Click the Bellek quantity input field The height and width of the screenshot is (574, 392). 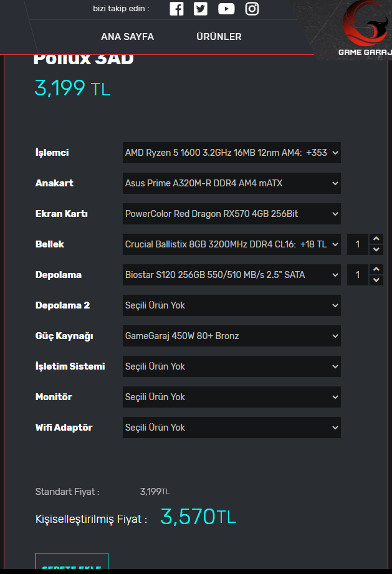358,244
